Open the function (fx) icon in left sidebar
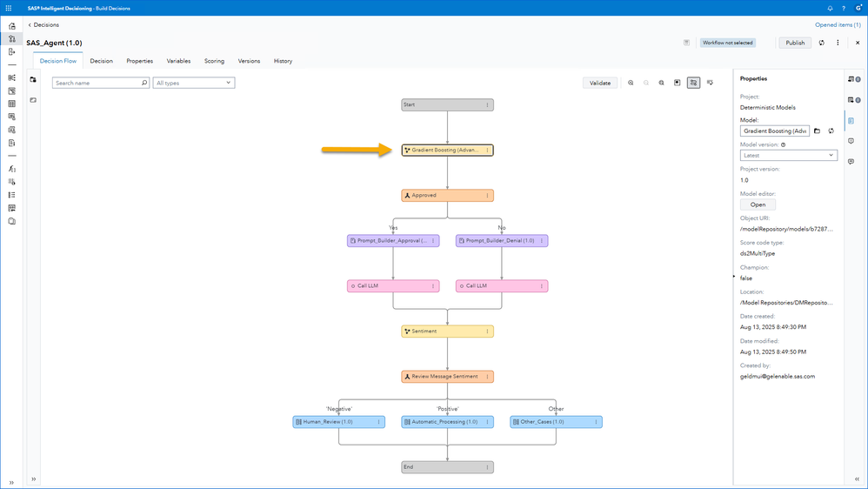The width and height of the screenshot is (868, 489). click(11, 169)
